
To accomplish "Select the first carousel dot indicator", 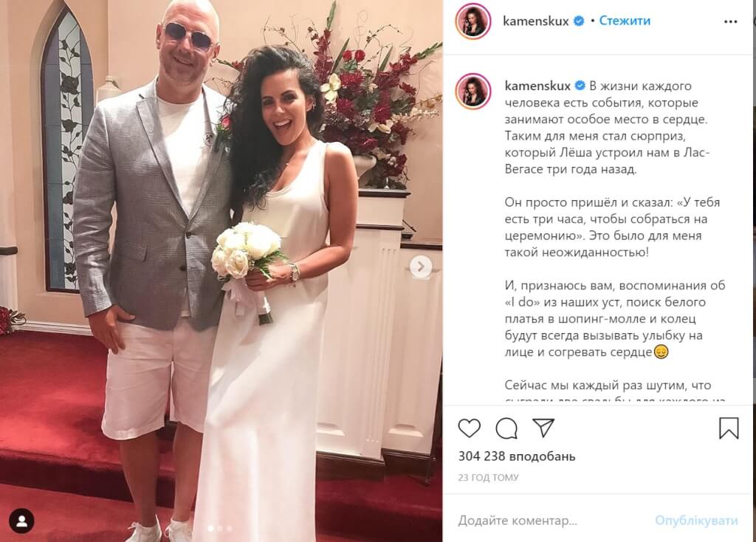I will 210,529.
